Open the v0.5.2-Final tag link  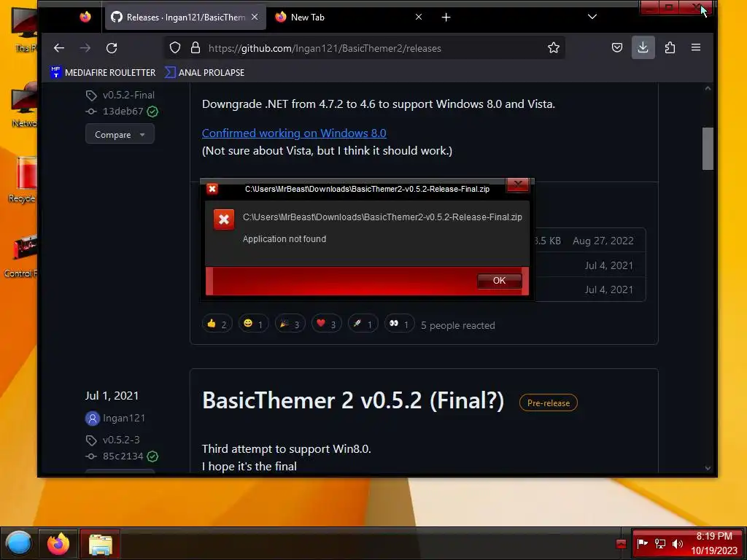click(128, 95)
